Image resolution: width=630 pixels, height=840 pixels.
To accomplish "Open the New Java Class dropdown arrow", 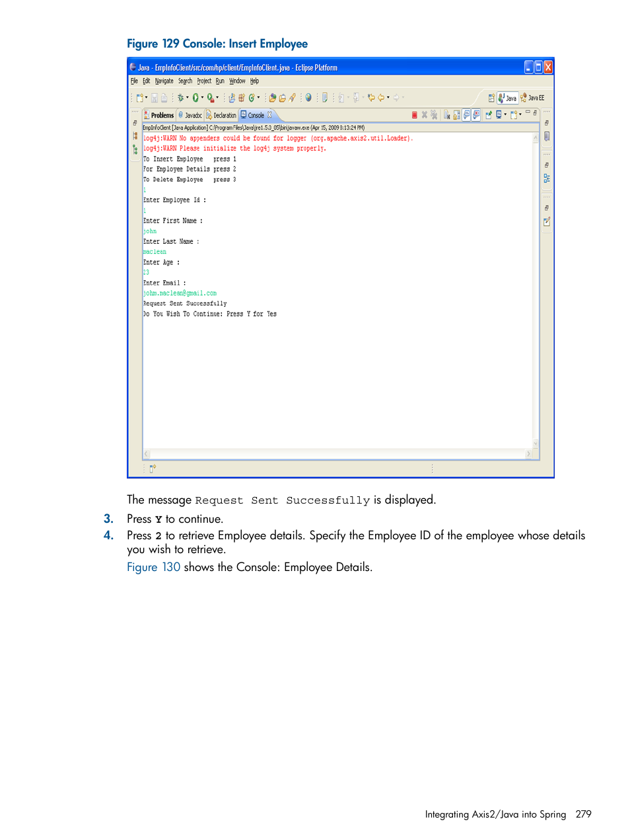I will pyautogui.click(x=258, y=98).
